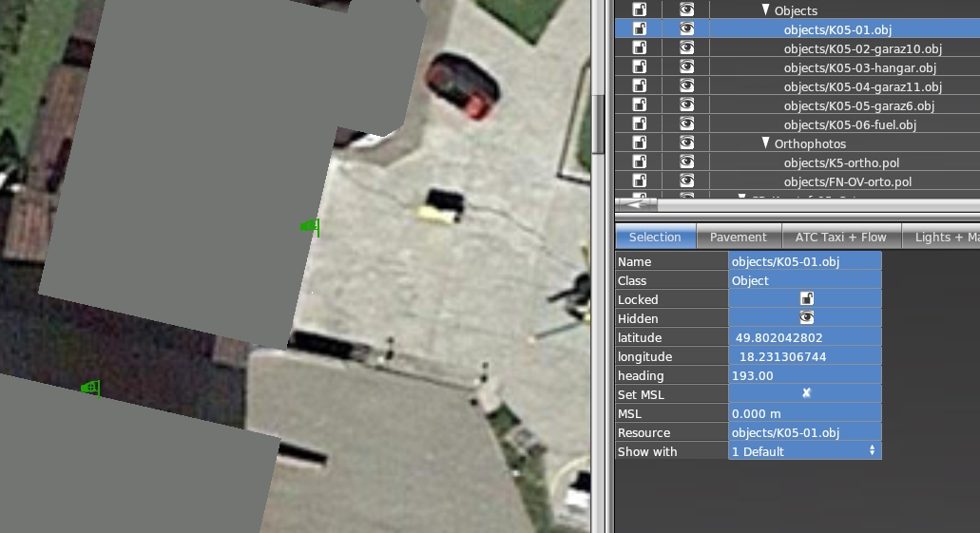
Task: Click the upper green windsock marker on map
Action: point(310,226)
